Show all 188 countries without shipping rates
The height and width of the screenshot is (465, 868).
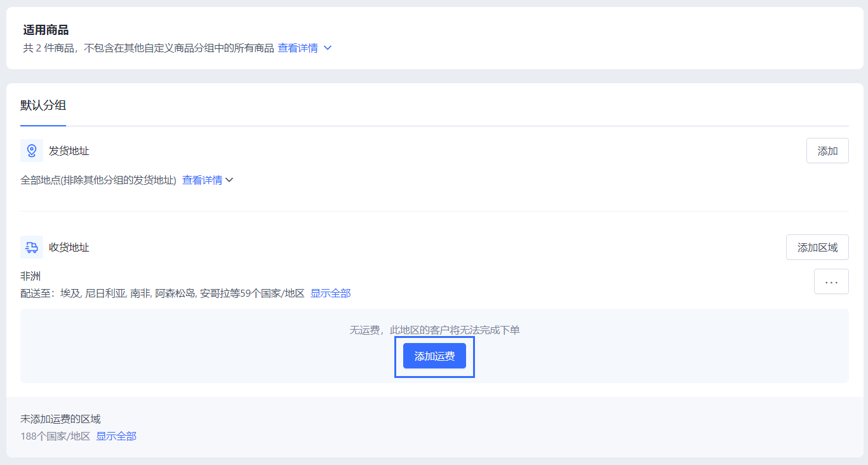coord(116,436)
